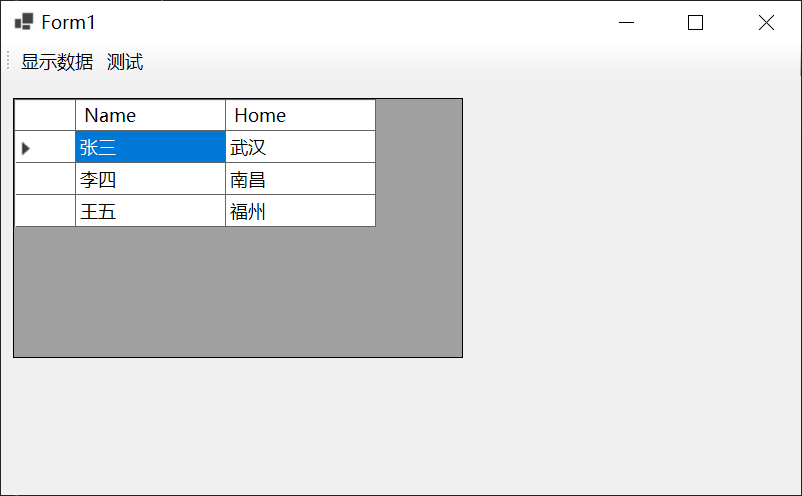Select the 李四 name cell
This screenshot has height=496, width=802.
click(150, 180)
